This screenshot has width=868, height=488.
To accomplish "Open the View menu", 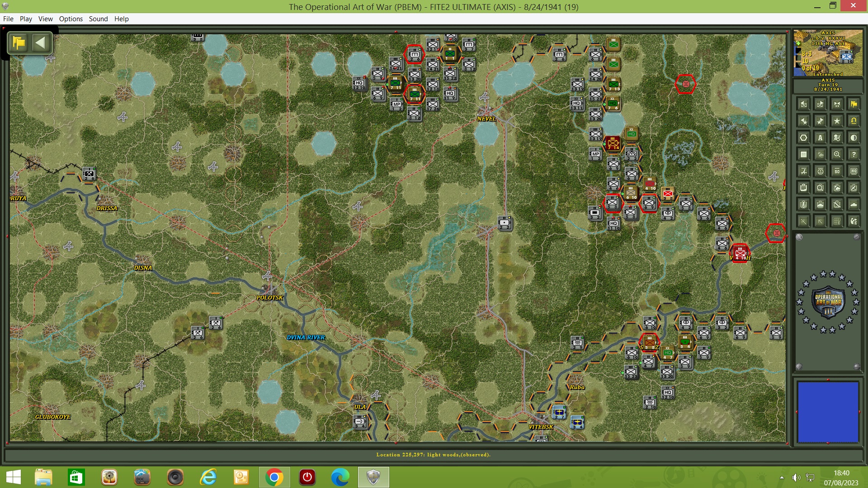I will (x=45, y=19).
